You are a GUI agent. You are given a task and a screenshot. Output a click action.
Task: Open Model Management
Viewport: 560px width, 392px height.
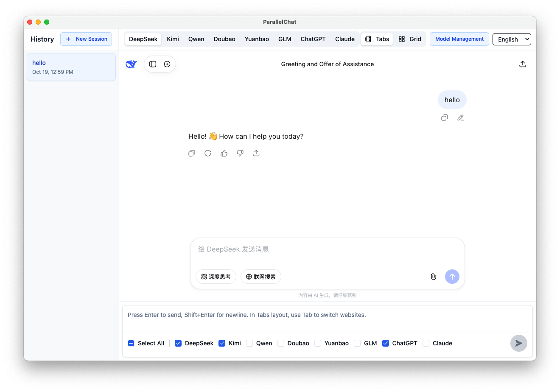(459, 39)
